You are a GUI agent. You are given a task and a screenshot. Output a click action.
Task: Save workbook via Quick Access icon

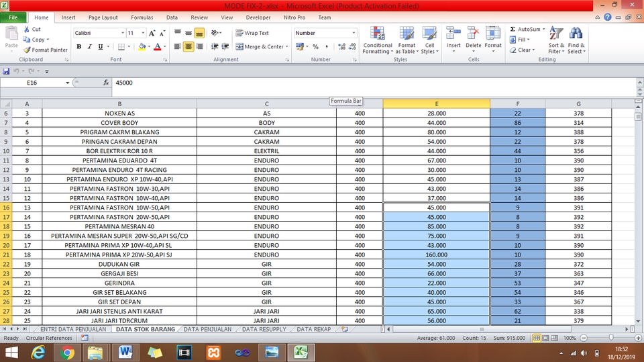click(6, 71)
